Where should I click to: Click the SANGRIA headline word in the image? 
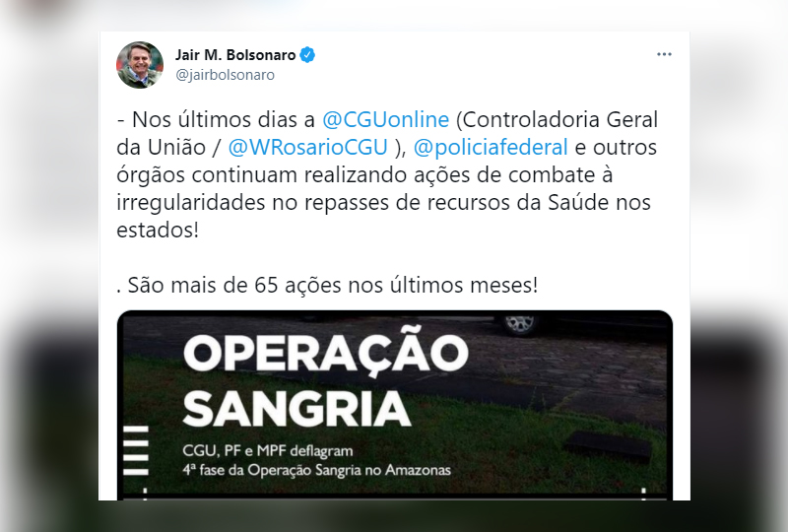click(x=297, y=409)
